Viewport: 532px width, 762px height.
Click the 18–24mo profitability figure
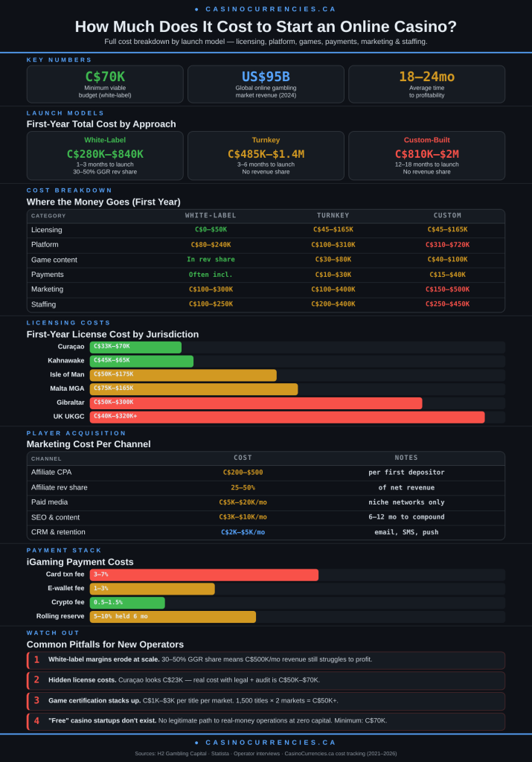(426, 77)
